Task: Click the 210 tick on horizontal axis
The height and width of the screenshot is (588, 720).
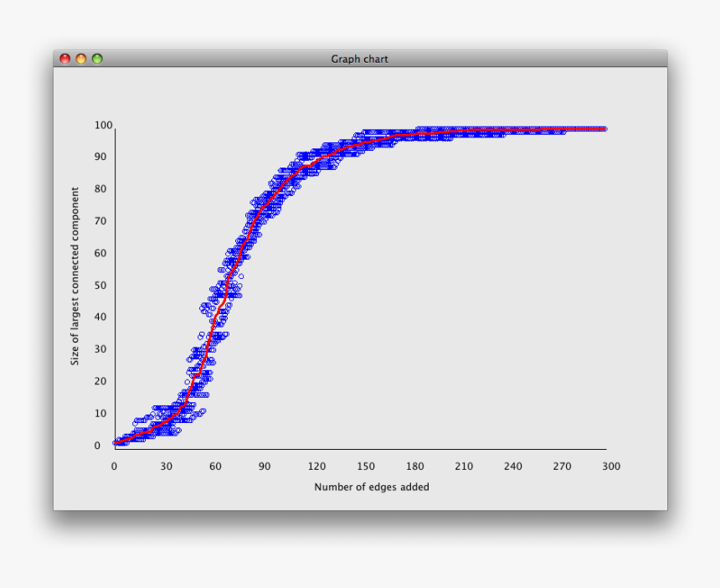Action: (465, 467)
